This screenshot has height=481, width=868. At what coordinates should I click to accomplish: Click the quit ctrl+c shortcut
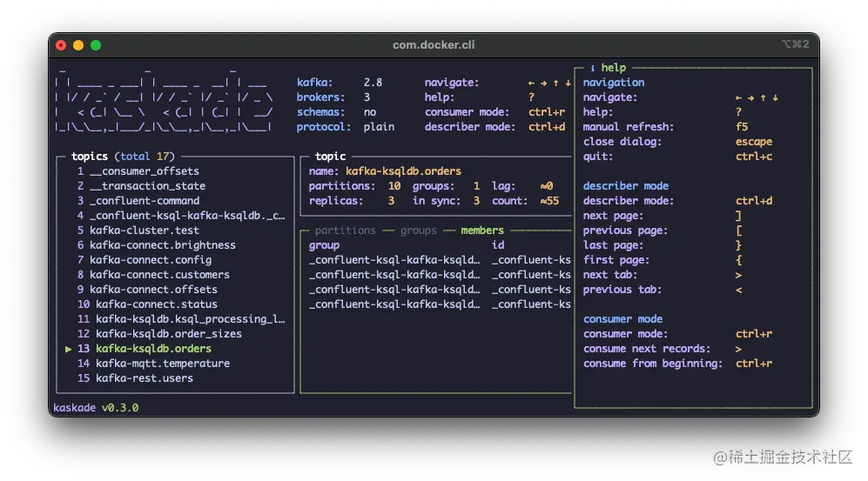click(753, 157)
